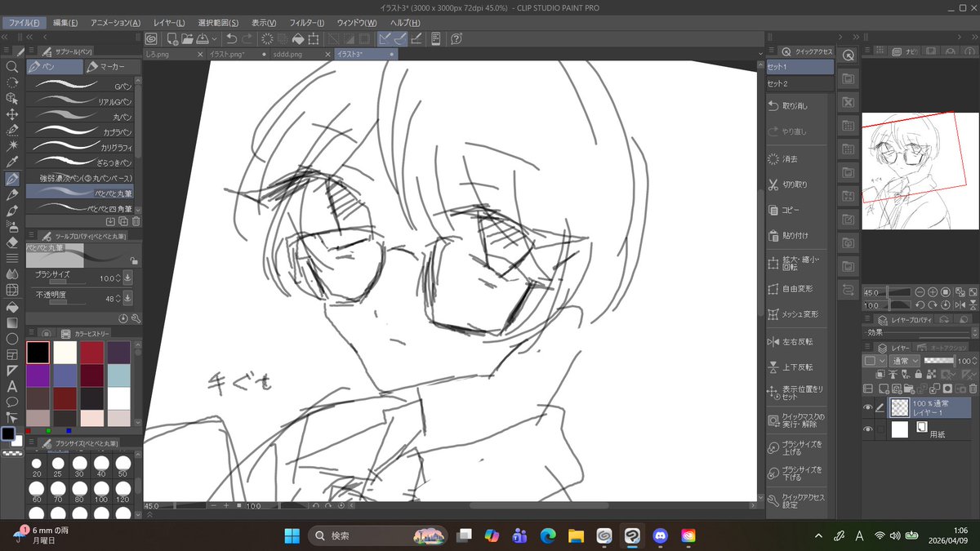Delete sub tool with trash icon
The image size is (980, 551).
click(136, 221)
